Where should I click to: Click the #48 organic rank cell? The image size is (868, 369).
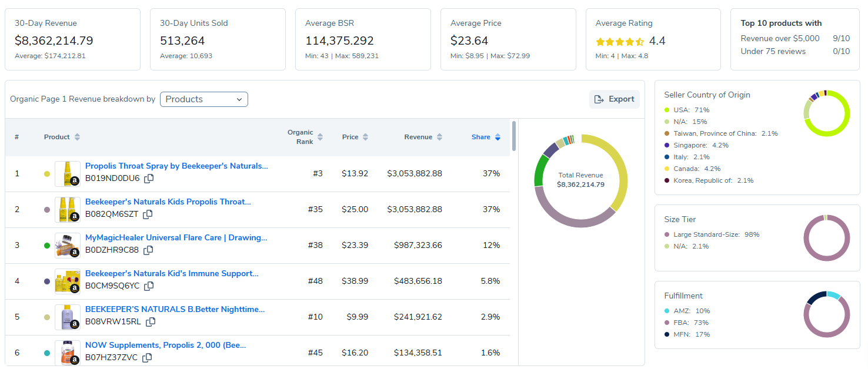[x=315, y=281]
